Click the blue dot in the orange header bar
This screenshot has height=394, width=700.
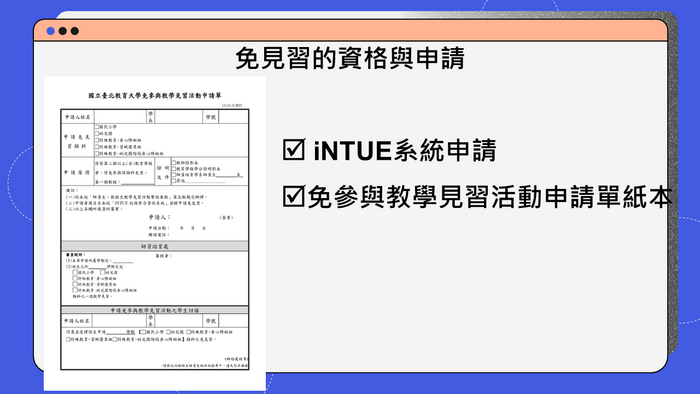point(50,31)
